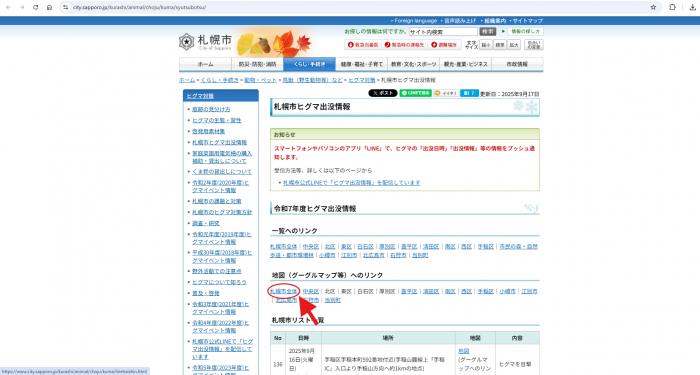Click the 組織案内 link in top bar
700x375 pixels.
tap(495, 21)
